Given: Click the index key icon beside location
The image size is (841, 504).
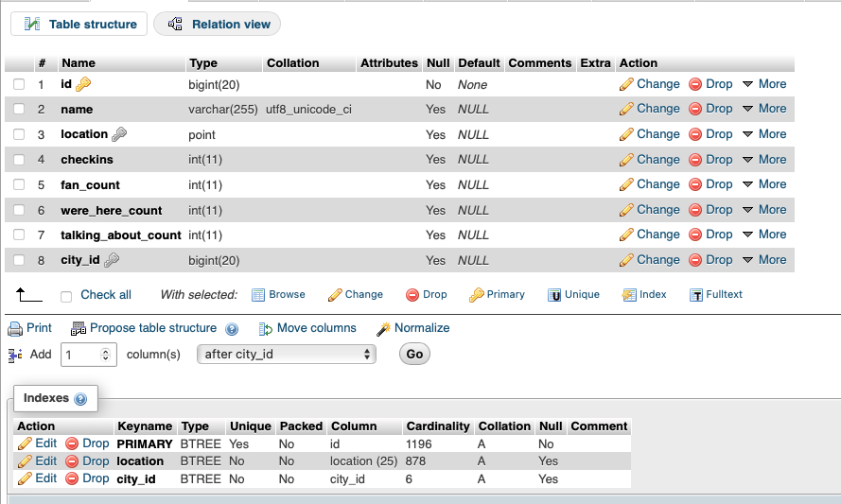Looking at the screenshot, I should pos(119,134).
